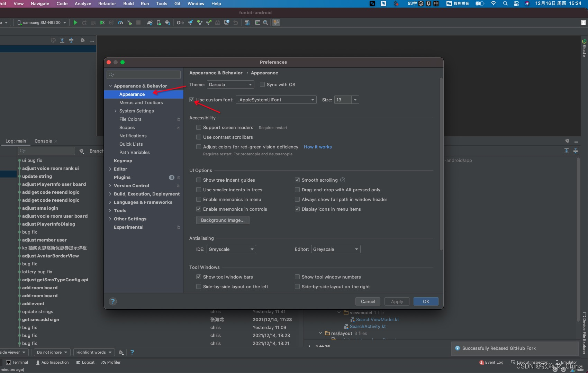Toggle Show tool window bars checkbox
Screen dimensions: 588x373
click(x=199, y=277)
